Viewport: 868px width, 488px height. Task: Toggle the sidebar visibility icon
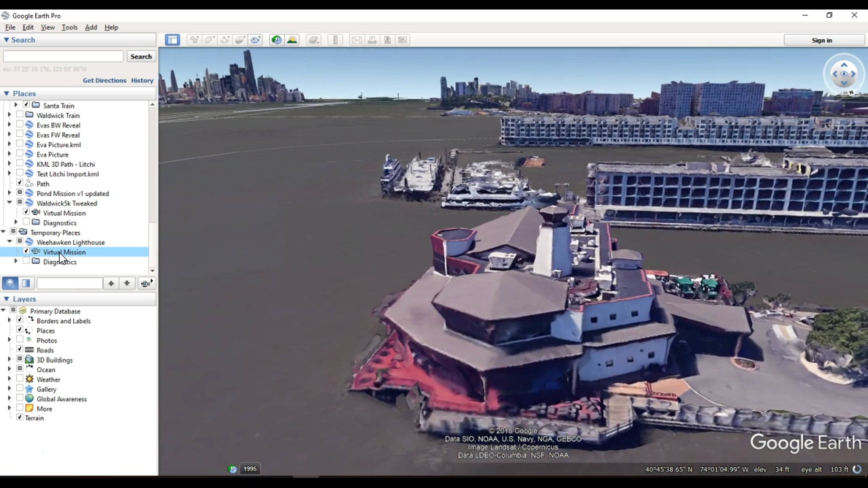pyautogui.click(x=173, y=40)
